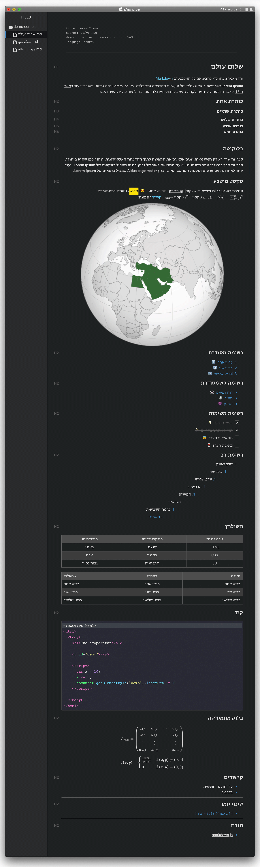260x868 pixels.
Task: Click the number 2 emoji next to פריט שני
Action: [215, 368]
